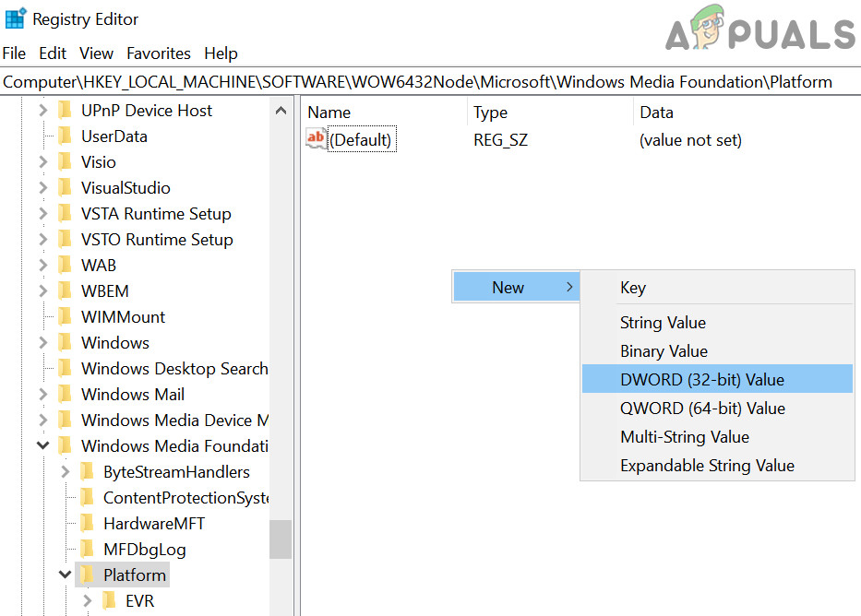Select the Windows folder icon
Image resolution: width=861 pixels, height=616 pixels.
coord(65,342)
